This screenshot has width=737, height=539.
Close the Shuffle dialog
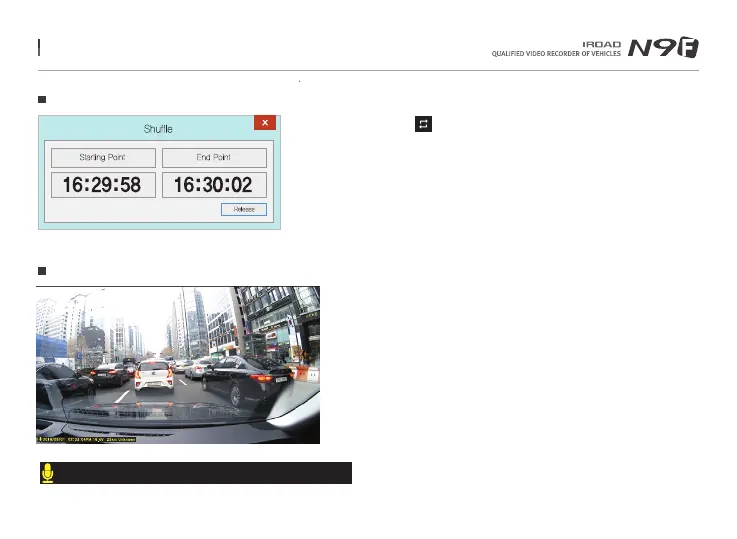(x=265, y=123)
